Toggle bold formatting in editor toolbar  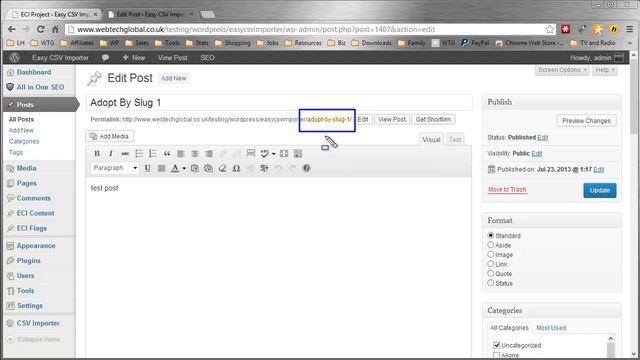click(97, 153)
